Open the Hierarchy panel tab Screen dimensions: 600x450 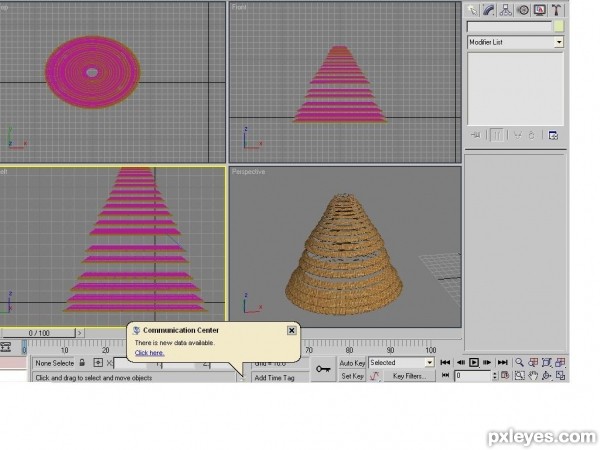[506, 10]
